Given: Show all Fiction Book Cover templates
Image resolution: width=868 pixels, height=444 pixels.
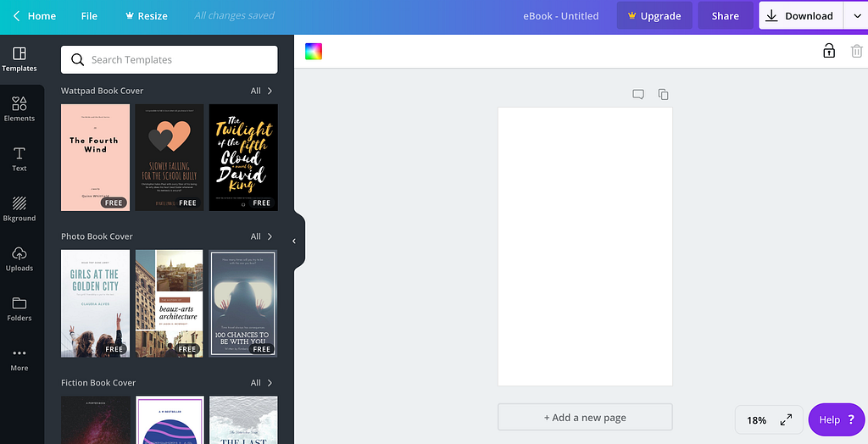Looking at the screenshot, I should [x=261, y=382].
